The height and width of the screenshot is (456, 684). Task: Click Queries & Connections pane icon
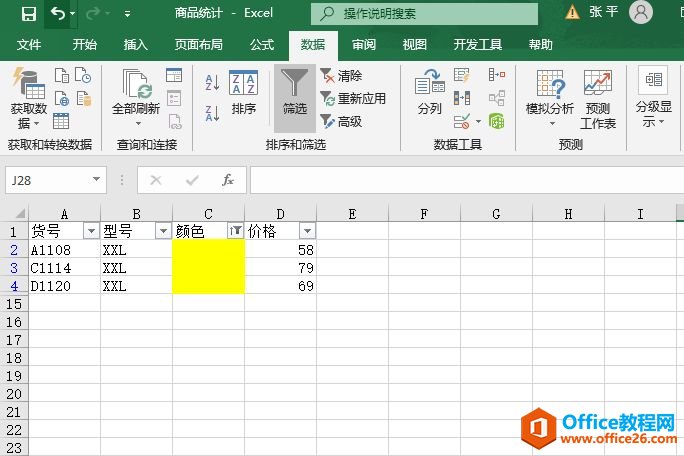pos(174,75)
